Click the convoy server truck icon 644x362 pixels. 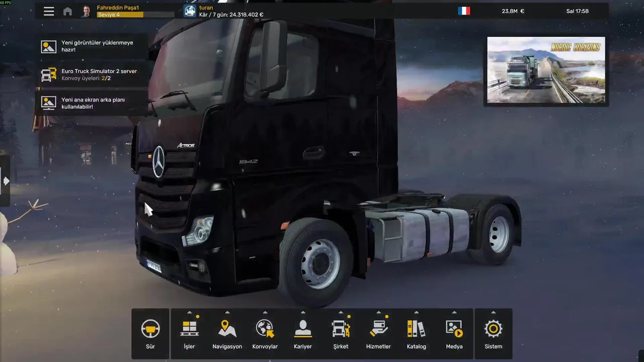(x=49, y=75)
